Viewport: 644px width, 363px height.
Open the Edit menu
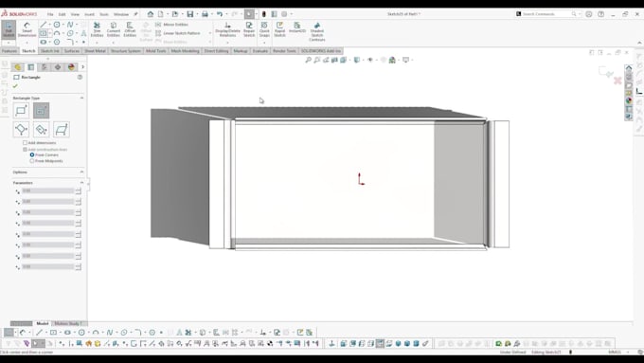click(x=62, y=14)
